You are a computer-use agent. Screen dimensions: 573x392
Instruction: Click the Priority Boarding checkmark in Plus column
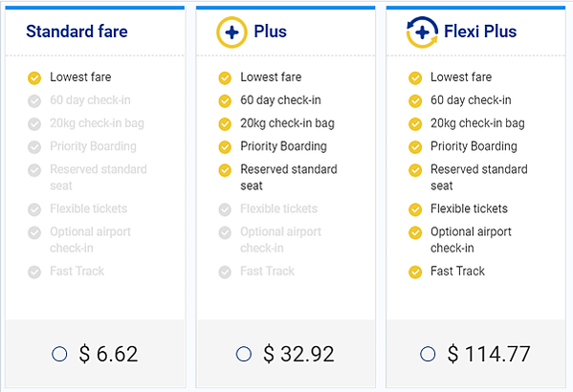pyautogui.click(x=225, y=147)
